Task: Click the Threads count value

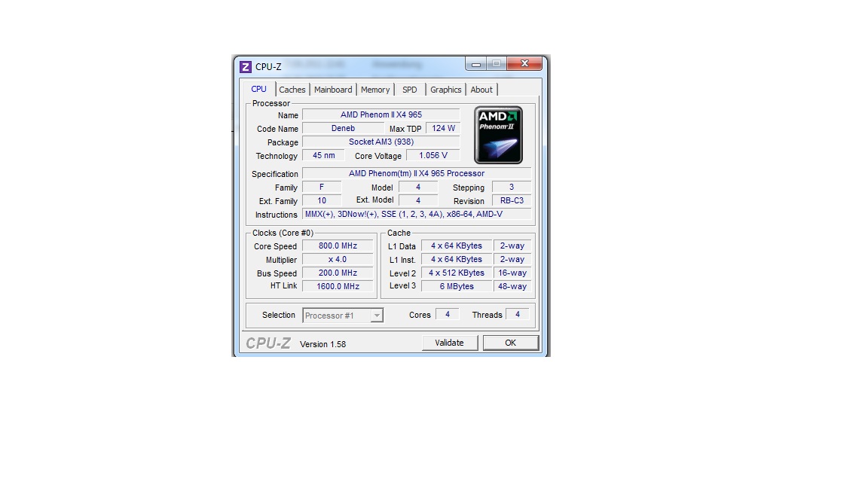Action: tap(518, 314)
